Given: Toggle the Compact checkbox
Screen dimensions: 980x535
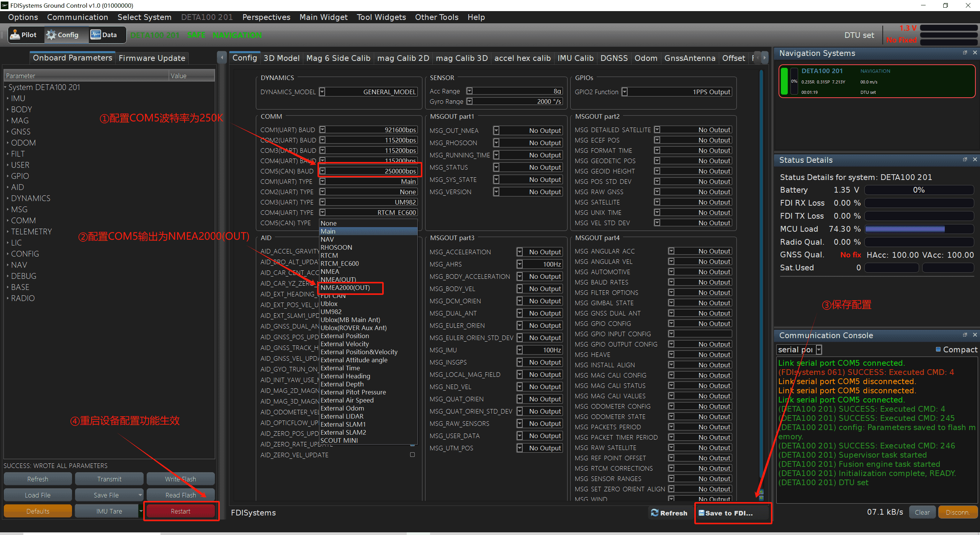Looking at the screenshot, I should tap(938, 349).
